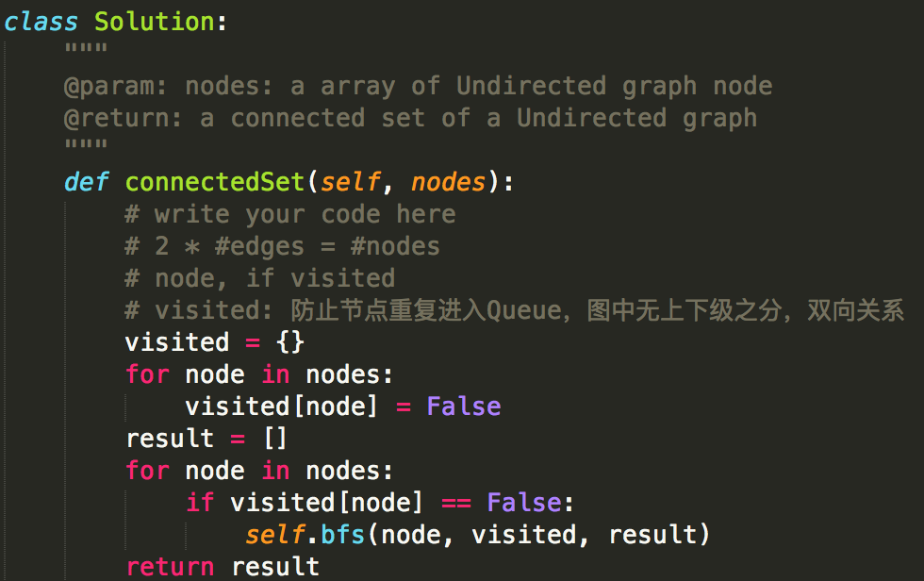Screen dimensions: 924x581
Task: Click the '# node, if visited' comment
Action: coord(260,278)
